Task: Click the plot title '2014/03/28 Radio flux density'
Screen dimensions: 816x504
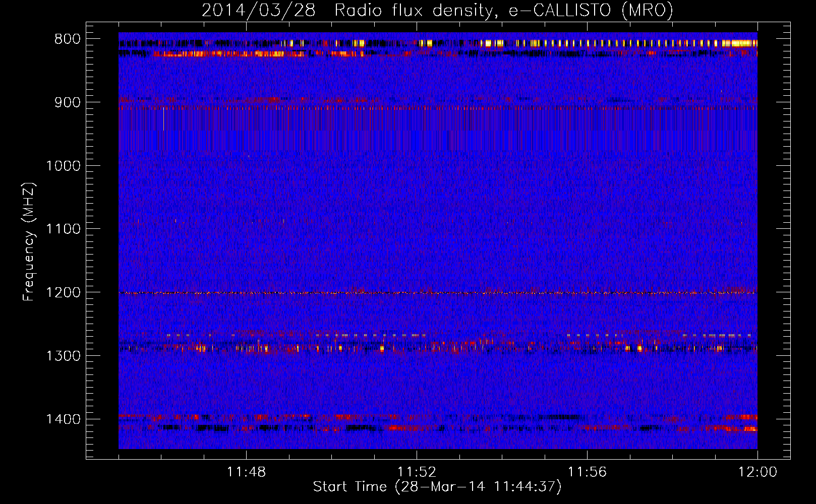Action: (x=437, y=10)
